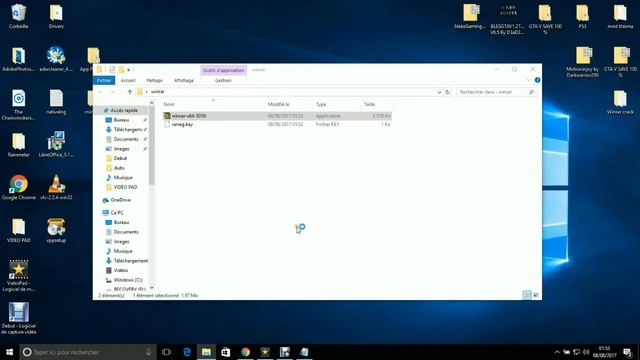Select the Motioninjoy by Darkwarriox290 desktop folder
The image size is (640, 360).
582,62
